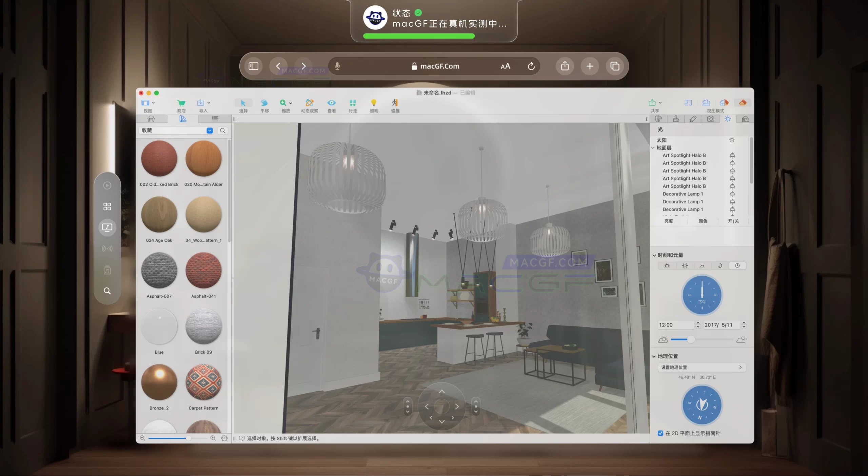
Task: Open the camera tab in inspector
Action: [x=710, y=119]
